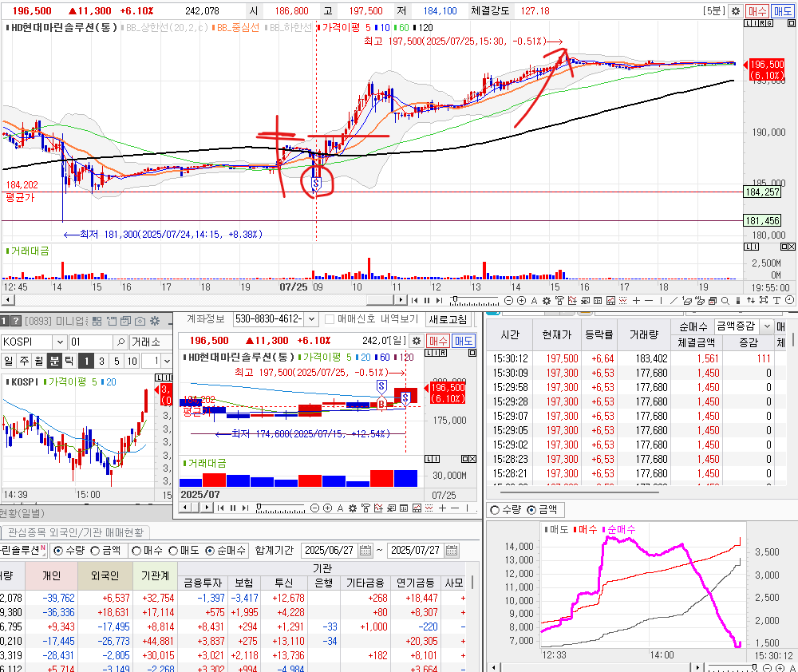Select diagonal trendline tool in main chart toolbar
798x672 pixels.
[674, 300]
